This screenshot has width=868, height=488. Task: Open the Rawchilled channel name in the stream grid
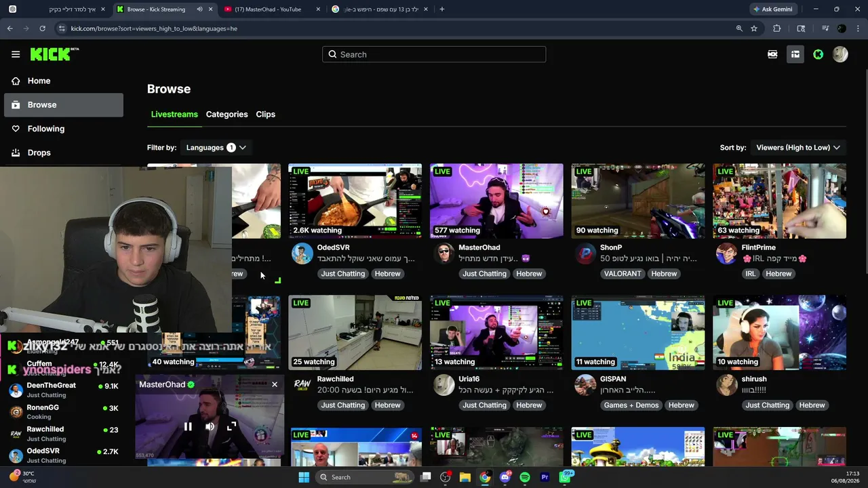(335, 379)
